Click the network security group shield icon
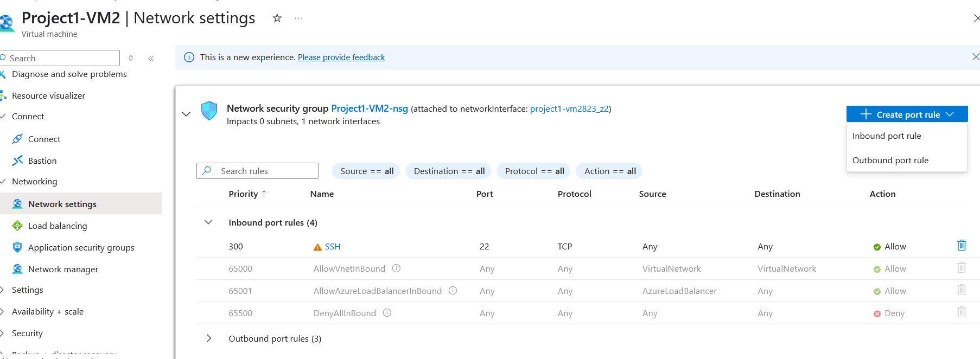The height and width of the screenshot is (359, 980). [209, 111]
